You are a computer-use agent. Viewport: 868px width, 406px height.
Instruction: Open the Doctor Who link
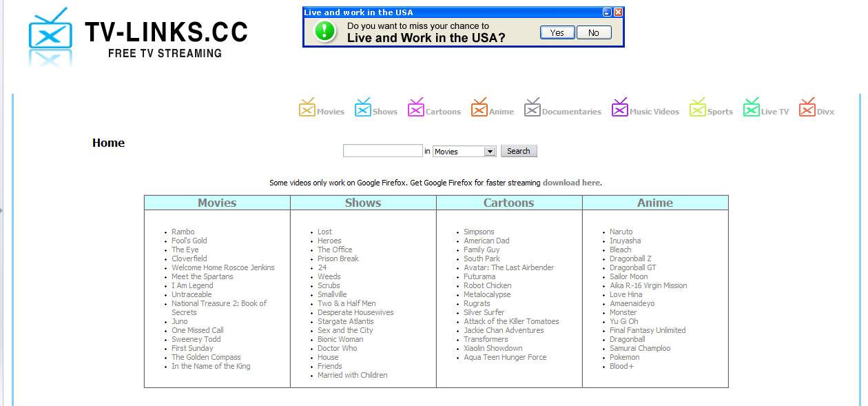pyautogui.click(x=338, y=348)
